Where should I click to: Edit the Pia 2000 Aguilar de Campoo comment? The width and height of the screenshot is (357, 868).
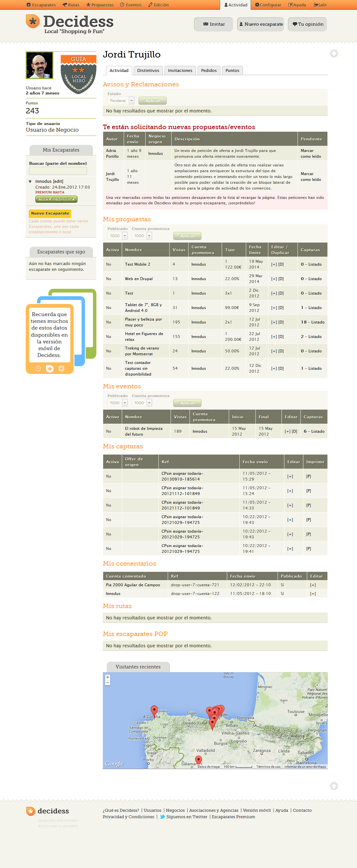(x=313, y=585)
